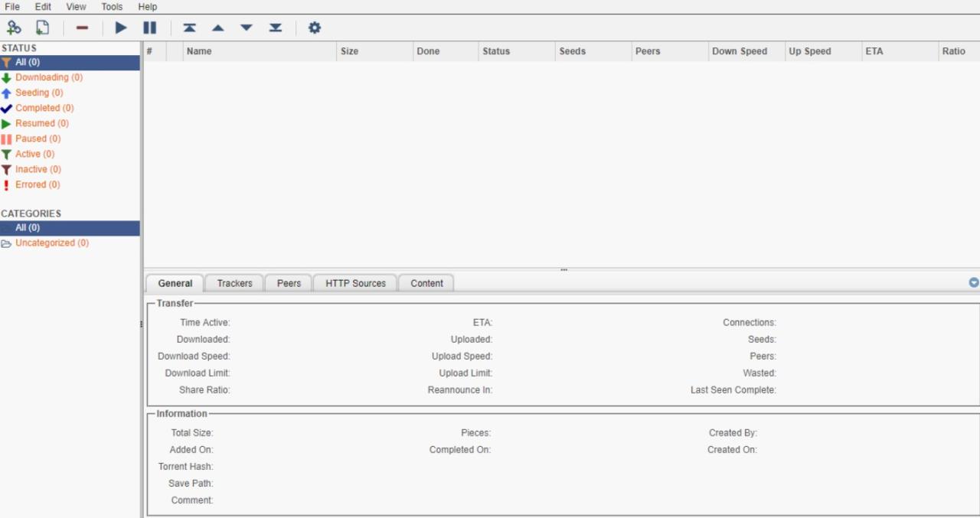Open the Help menu
Image resolution: width=980 pixels, height=518 pixels.
pos(148,6)
